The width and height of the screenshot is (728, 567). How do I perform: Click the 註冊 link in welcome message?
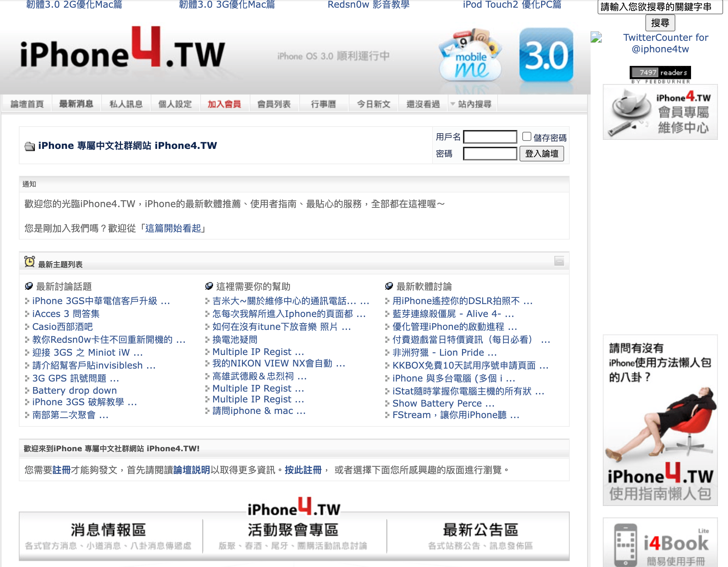click(61, 470)
